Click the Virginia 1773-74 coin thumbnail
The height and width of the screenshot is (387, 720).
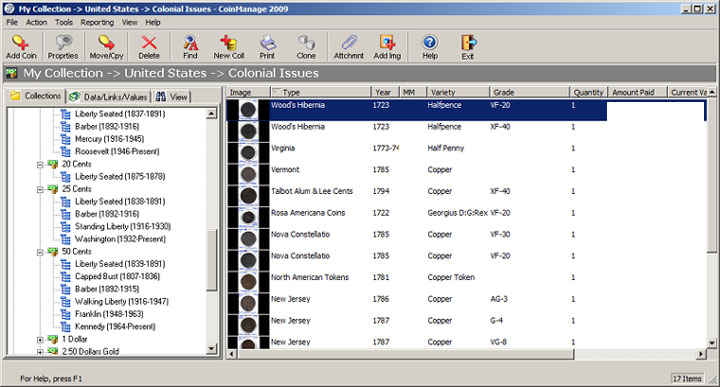coord(248,153)
